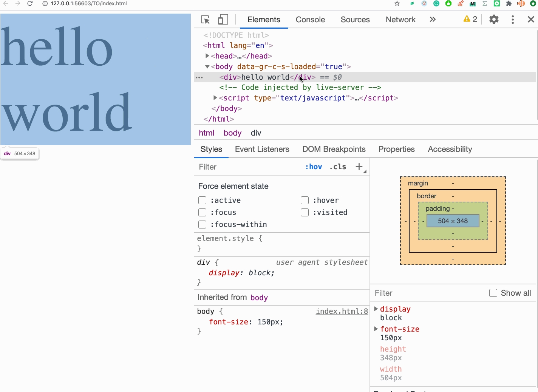Viewport: 538px width, 392px height.
Task: Open the Event Listeners tab
Action: click(262, 149)
